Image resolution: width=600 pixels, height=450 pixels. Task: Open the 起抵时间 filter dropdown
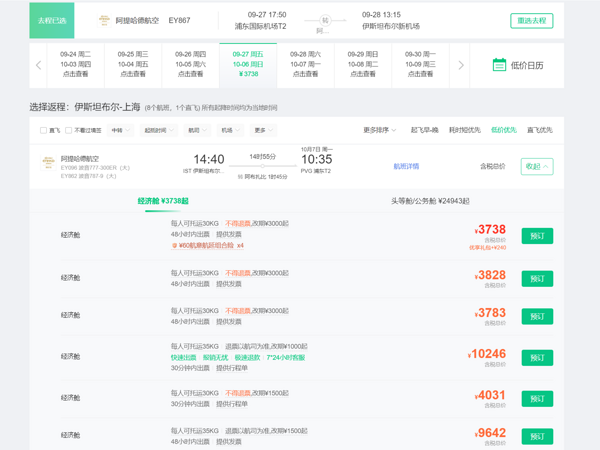pos(159,130)
